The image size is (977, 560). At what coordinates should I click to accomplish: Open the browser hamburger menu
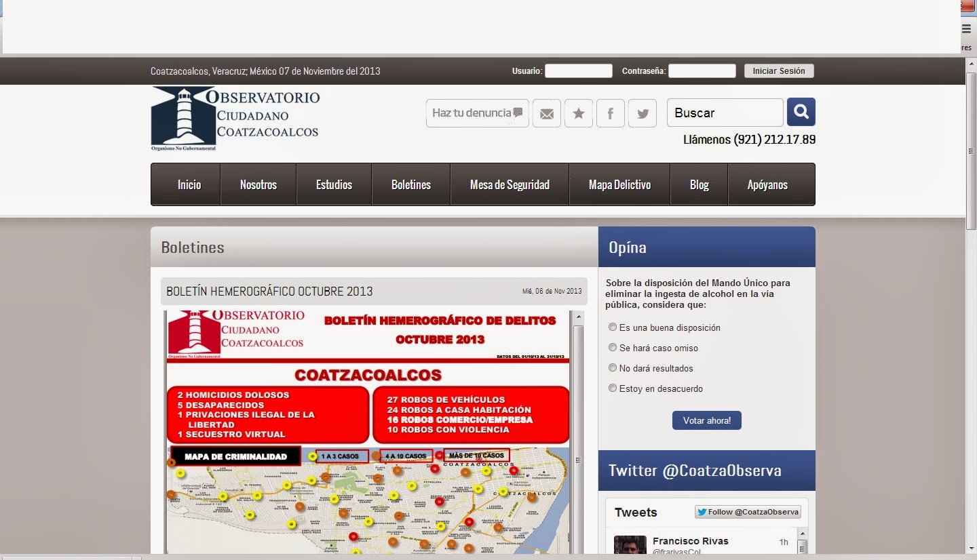pyautogui.click(x=966, y=28)
